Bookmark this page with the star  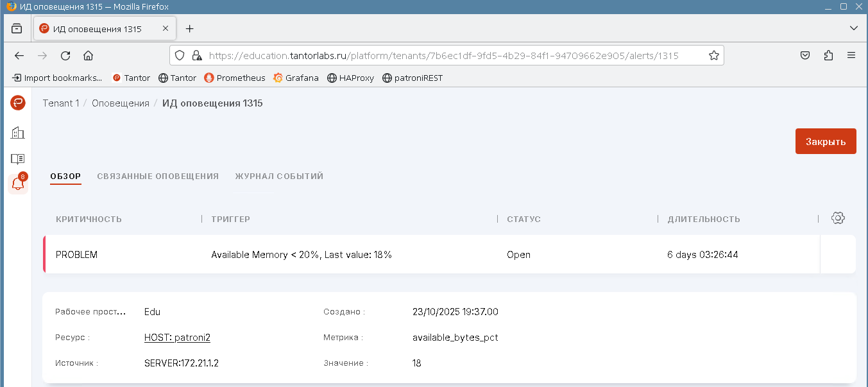pyautogui.click(x=713, y=55)
